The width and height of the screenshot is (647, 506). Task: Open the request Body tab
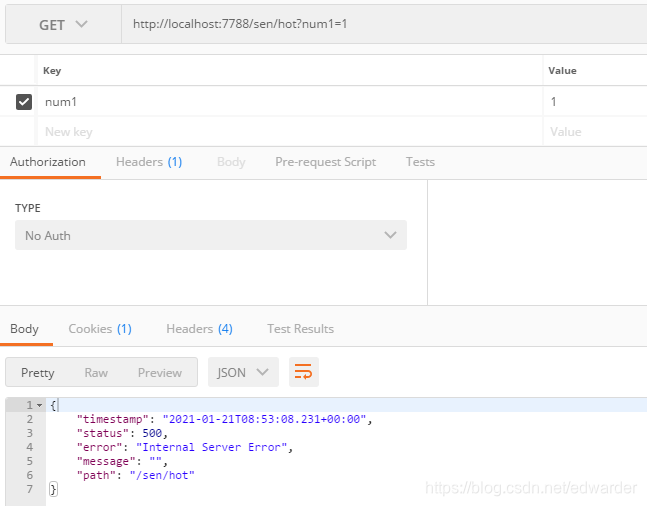point(231,162)
